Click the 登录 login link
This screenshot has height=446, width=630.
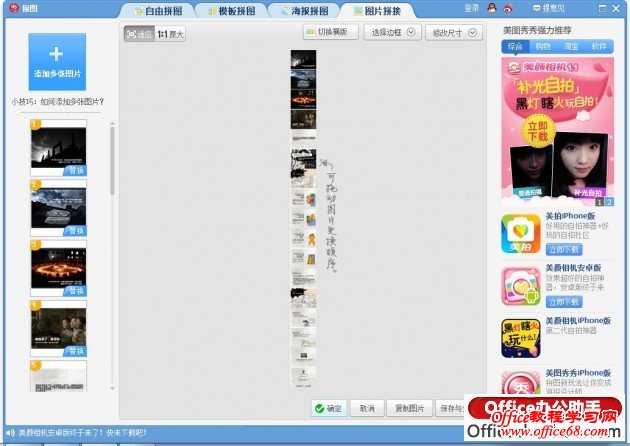click(x=472, y=8)
